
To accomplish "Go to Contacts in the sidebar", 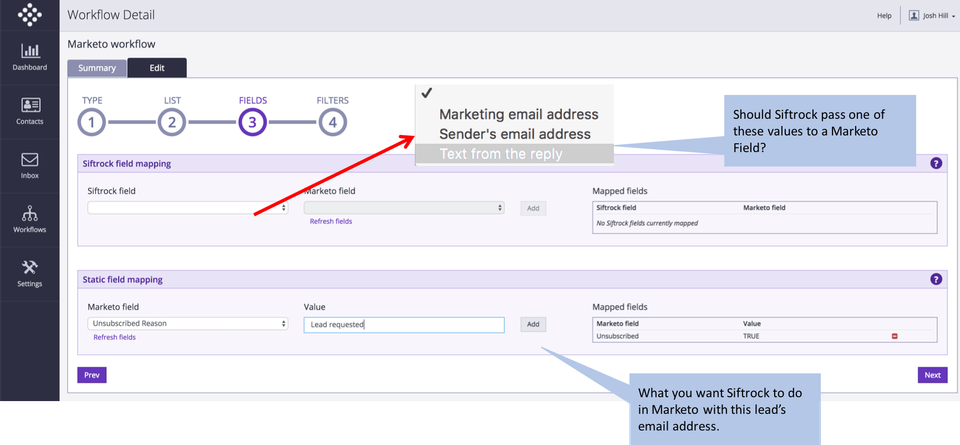I will point(29,111).
